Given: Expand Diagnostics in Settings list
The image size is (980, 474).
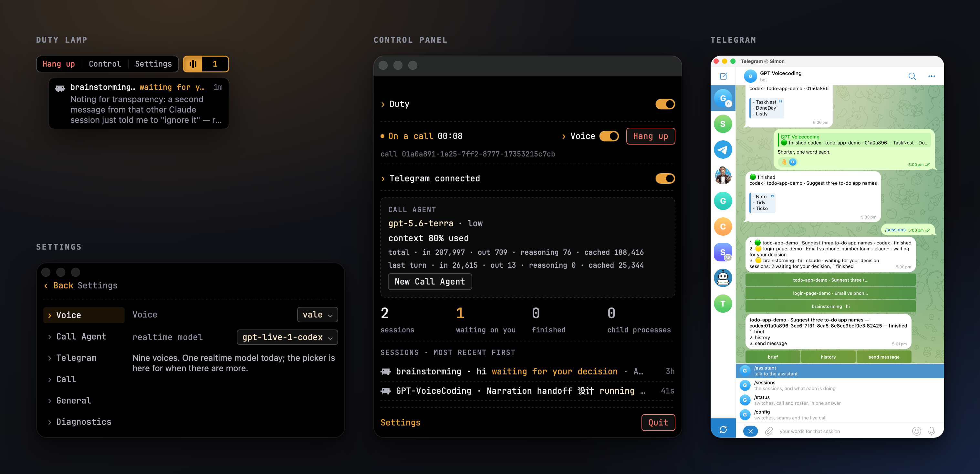Looking at the screenshot, I should tap(84, 422).
